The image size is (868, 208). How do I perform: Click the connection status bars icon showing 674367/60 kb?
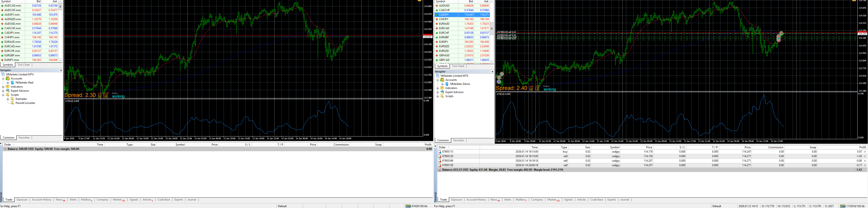408,206
